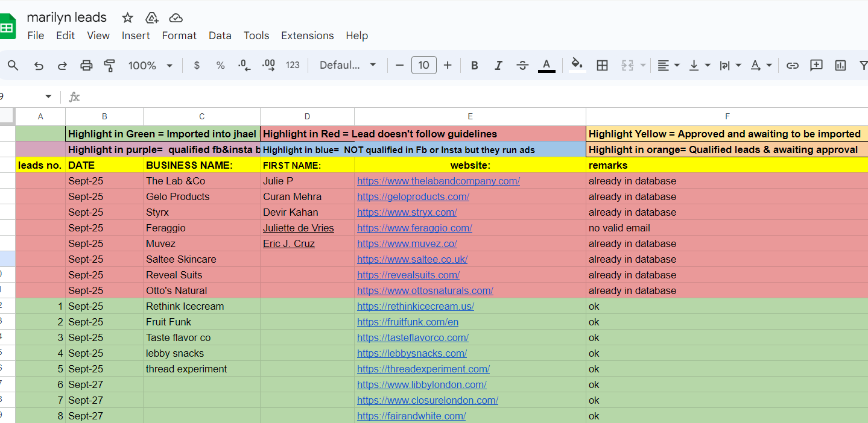Image resolution: width=868 pixels, height=423 pixels.
Task: Open the horizontal align dropdown
Action: point(668,65)
